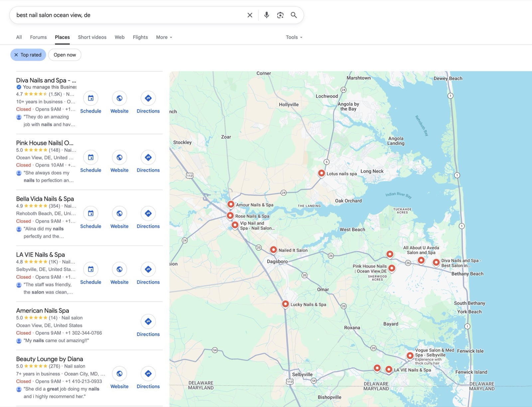Screen dimensions: 532x407
Task: Get Directions icon for Beauty Lounge by Diana
Action: pyautogui.click(x=148, y=373)
